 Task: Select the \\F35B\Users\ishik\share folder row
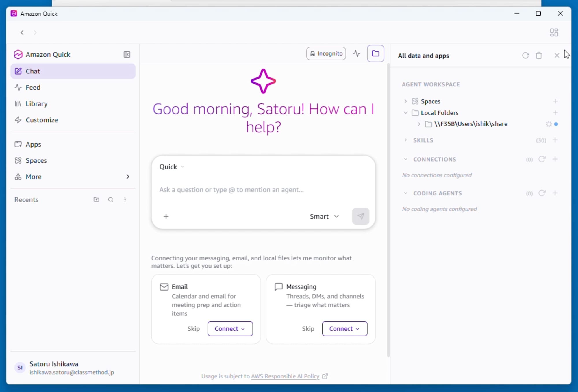(x=480, y=124)
